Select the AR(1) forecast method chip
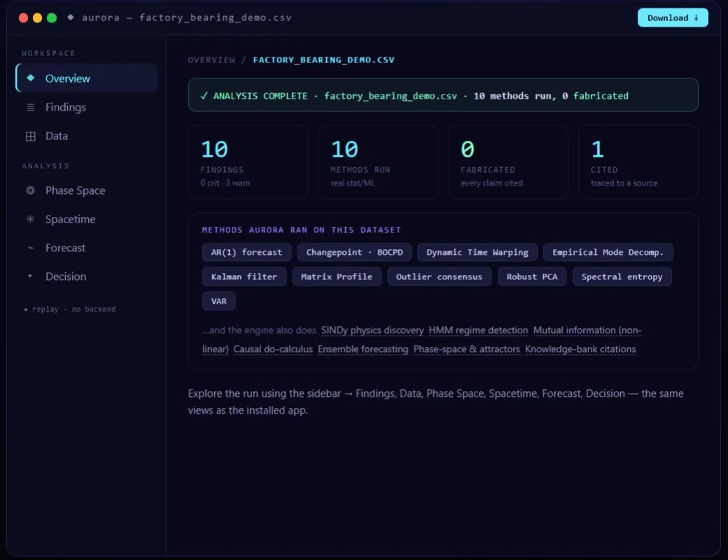The height and width of the screenshot is (560, 728). (246, 252)
